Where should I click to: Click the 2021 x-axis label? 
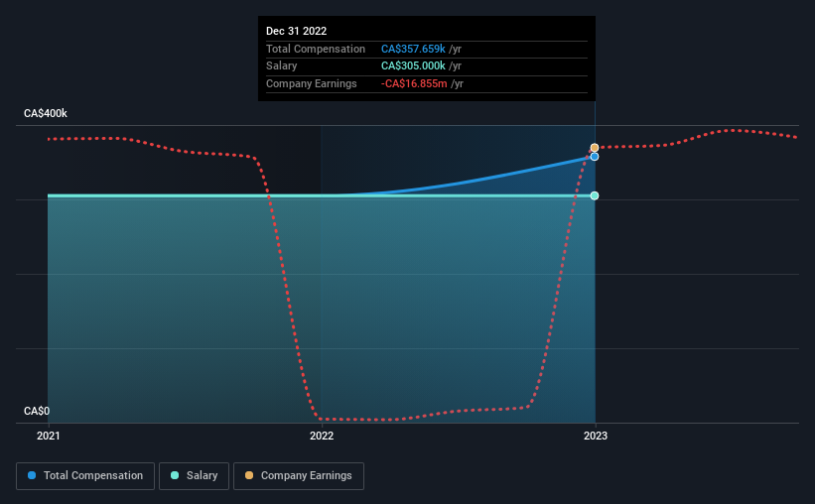[x=49, y=436]
